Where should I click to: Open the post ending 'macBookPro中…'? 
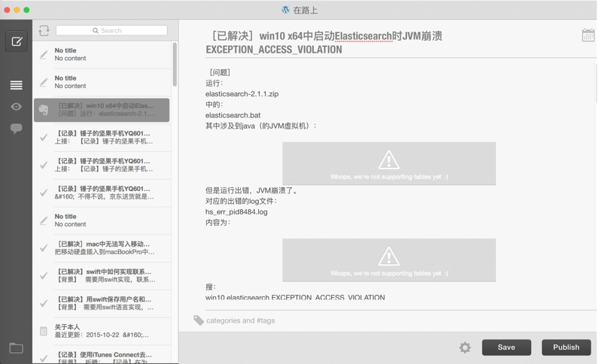(x=102, y=248)
